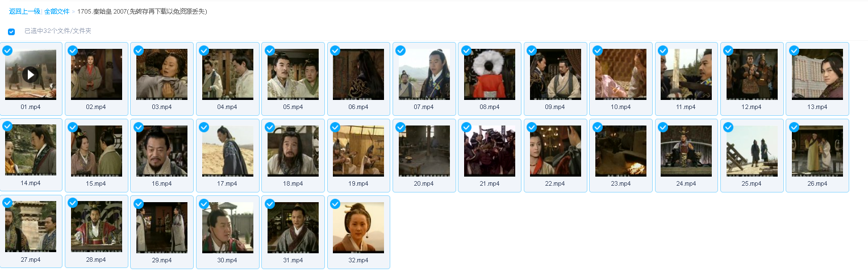Select the 24.mp4 thumbnail image
Image resolution: width=868 pixels, height=272 pixels.
(x=686, y=151)
